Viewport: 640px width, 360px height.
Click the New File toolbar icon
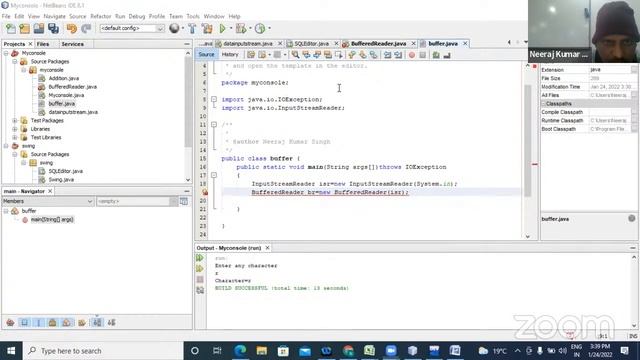[x=11, y=29]
